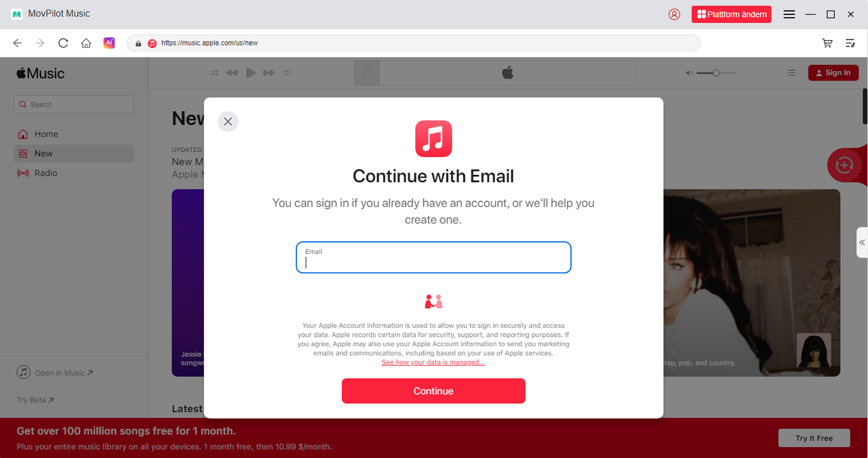Screen dimensions: 868x458
Task: Expand the side panel collapse arrow
Action: coord(862,243)
